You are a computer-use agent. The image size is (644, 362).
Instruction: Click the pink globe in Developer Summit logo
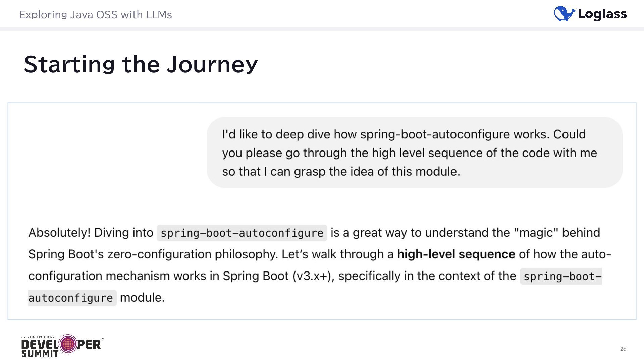68,344
